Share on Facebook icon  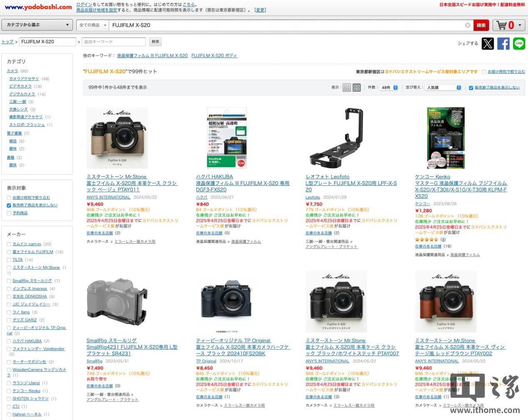pos(503,43)
